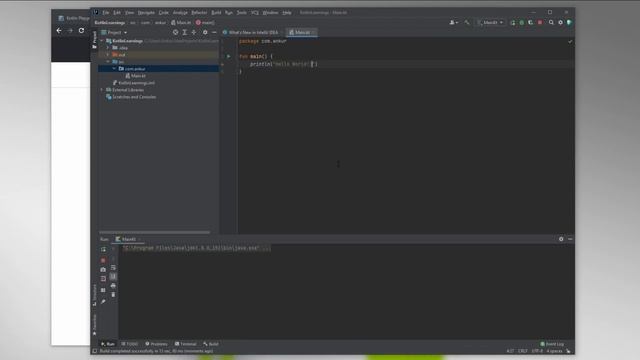Toggle scroll to end in Run console
Image resolution: width=640 pixels, height=360 pixels.
click(x=113, y=277)
